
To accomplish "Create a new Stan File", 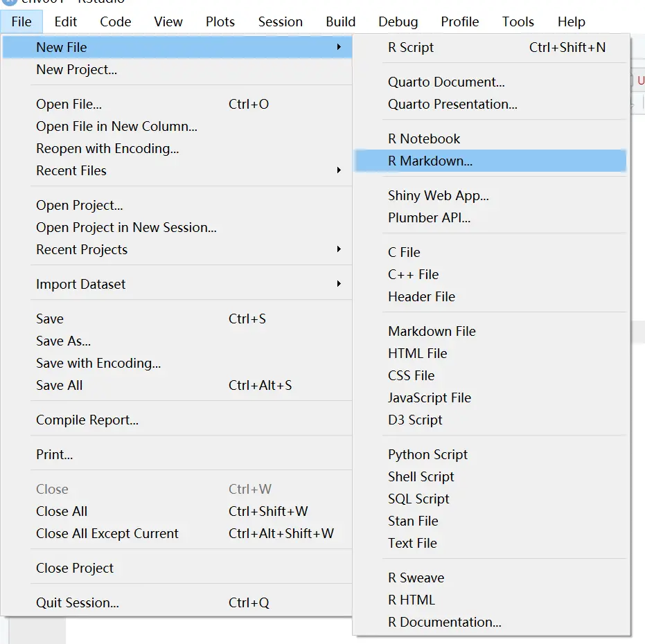I will click(x=491, y=521).
